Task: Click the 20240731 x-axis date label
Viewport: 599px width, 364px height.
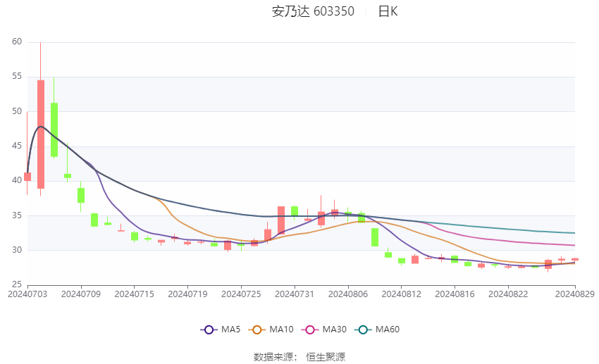Action: (295, 294)
